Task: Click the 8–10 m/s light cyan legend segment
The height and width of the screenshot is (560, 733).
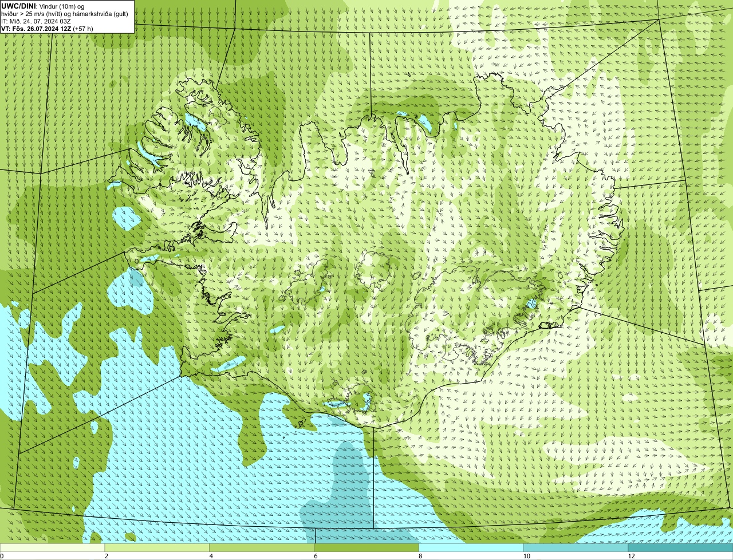Action: pos(471,547)
